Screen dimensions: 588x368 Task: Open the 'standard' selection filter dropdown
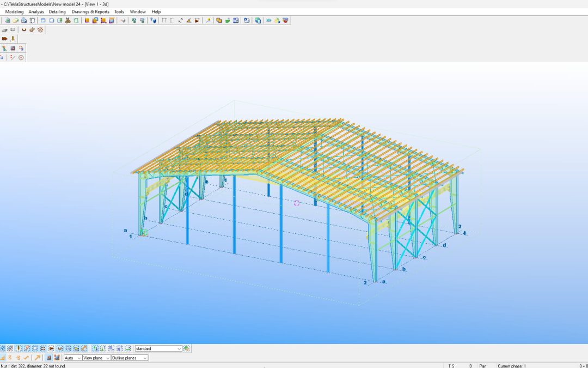pyautogui.click(x=179, y=348)
